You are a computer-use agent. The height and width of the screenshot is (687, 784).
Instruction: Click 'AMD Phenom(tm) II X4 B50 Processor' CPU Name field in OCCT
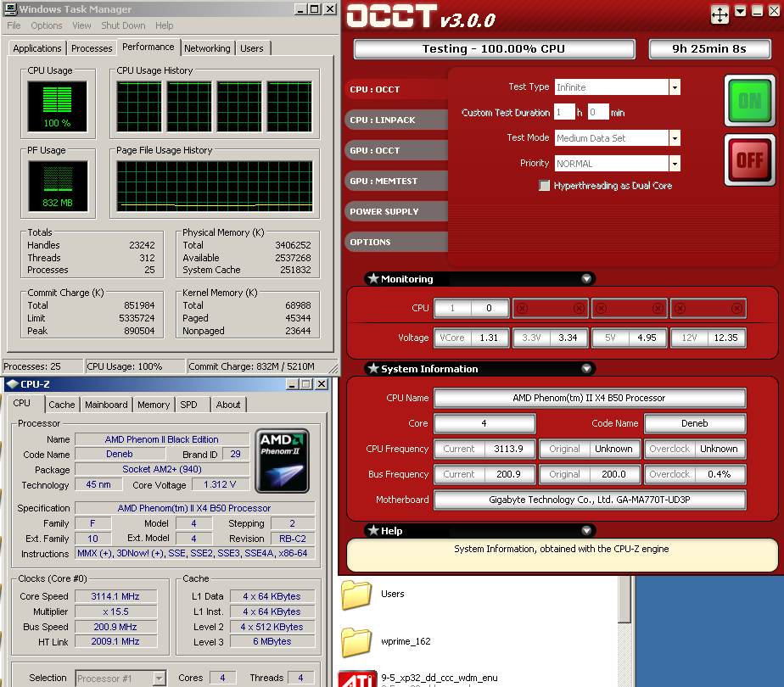tap(590, 399)
